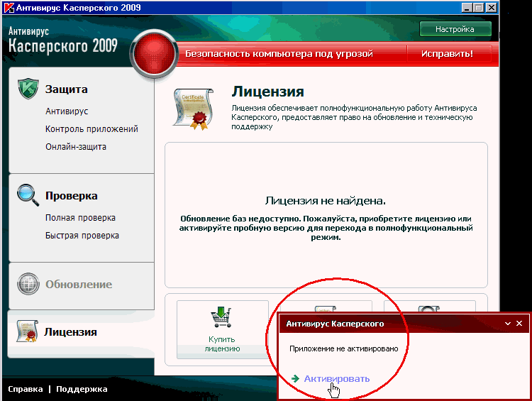Start Полная проверка scan
The image size is (532, 401).
tap(80, 218)
